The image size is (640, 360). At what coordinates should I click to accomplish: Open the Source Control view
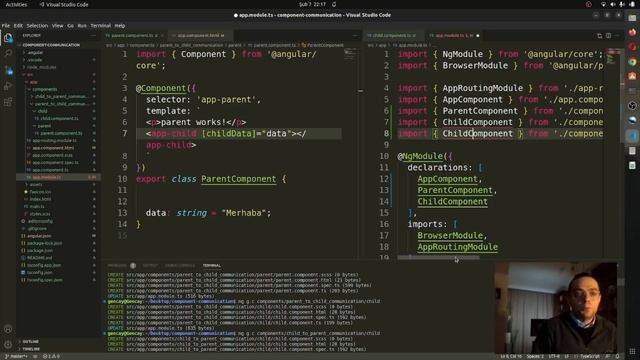[8, 70]
